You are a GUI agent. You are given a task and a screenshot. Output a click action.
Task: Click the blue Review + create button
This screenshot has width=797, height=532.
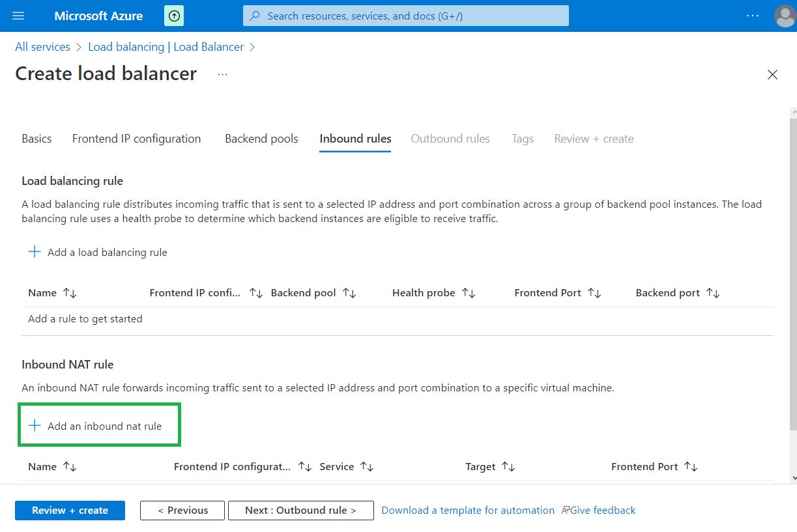(70, 511)
